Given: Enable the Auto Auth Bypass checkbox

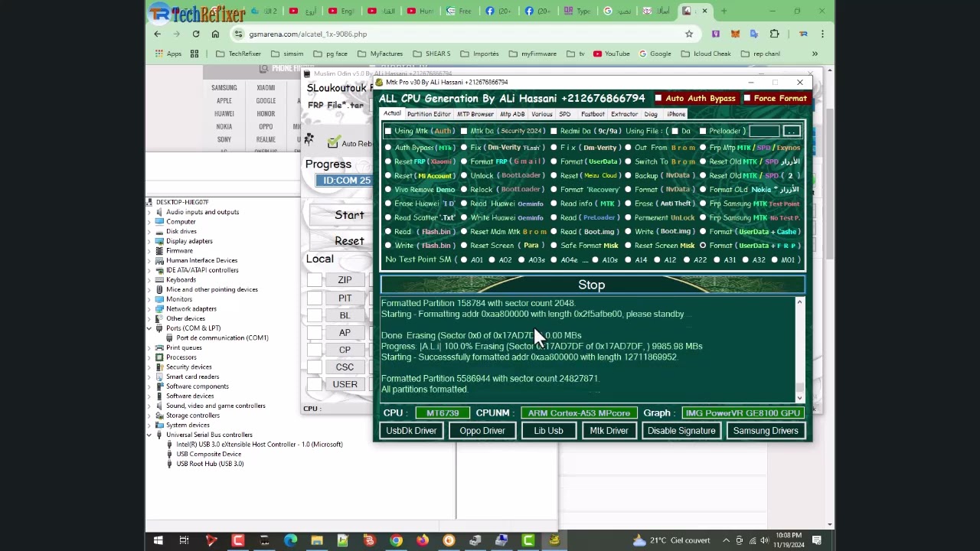Looking at the screenshot, I should [x=658, y=98].
